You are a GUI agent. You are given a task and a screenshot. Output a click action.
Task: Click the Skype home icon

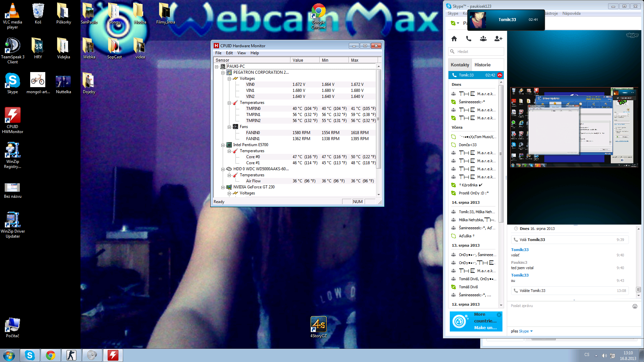coord(454,39)
